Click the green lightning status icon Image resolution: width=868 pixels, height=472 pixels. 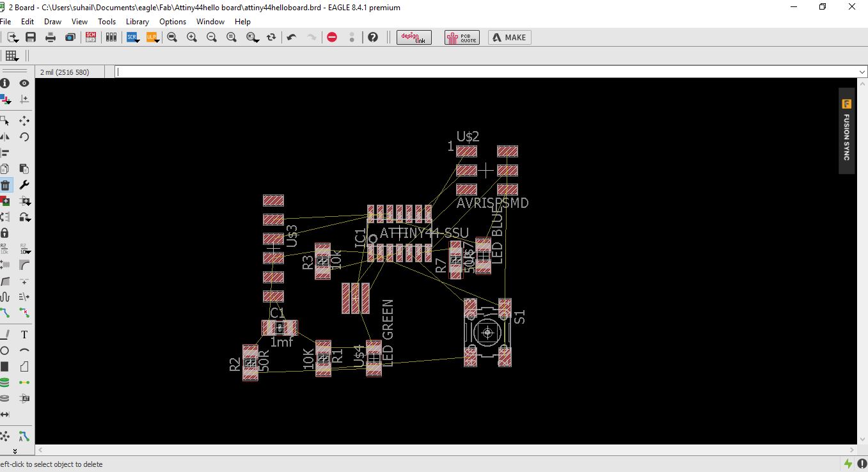click(848, 464)
